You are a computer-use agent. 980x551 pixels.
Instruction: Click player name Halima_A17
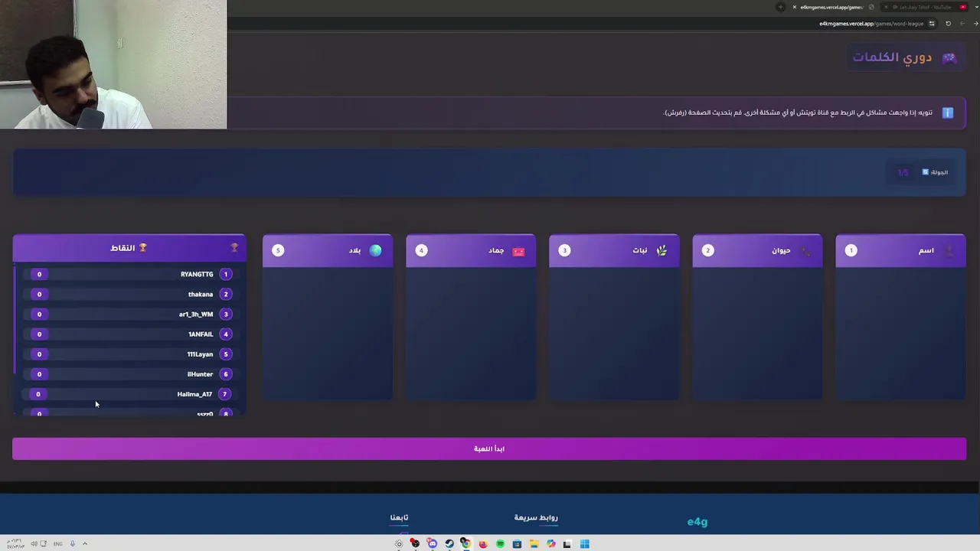pyautogui.click(x=194, y=394)
